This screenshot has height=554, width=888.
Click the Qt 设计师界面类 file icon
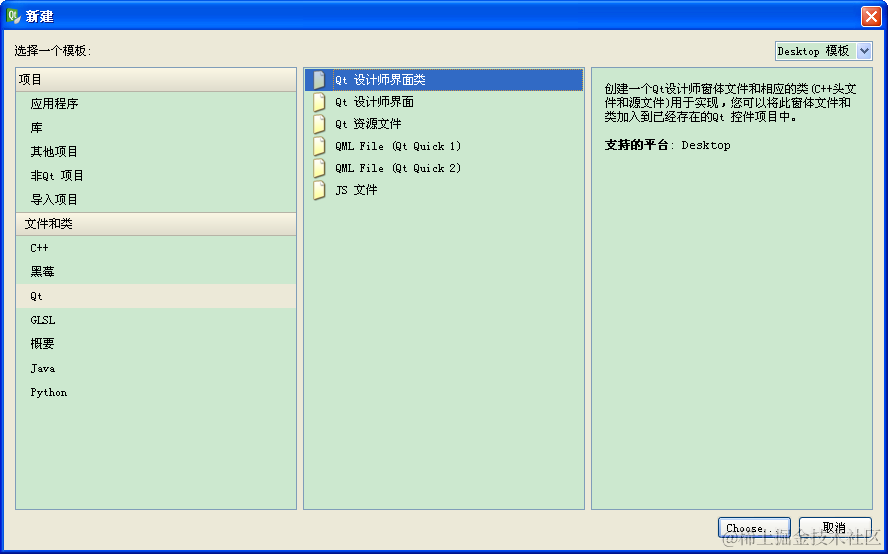click(319, 80)
